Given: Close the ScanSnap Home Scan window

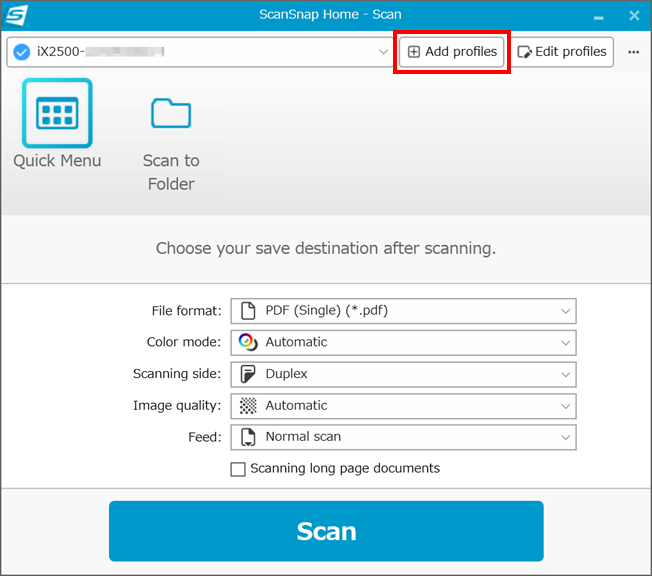Looking at the screenshot, I should (x=634, y=15).
